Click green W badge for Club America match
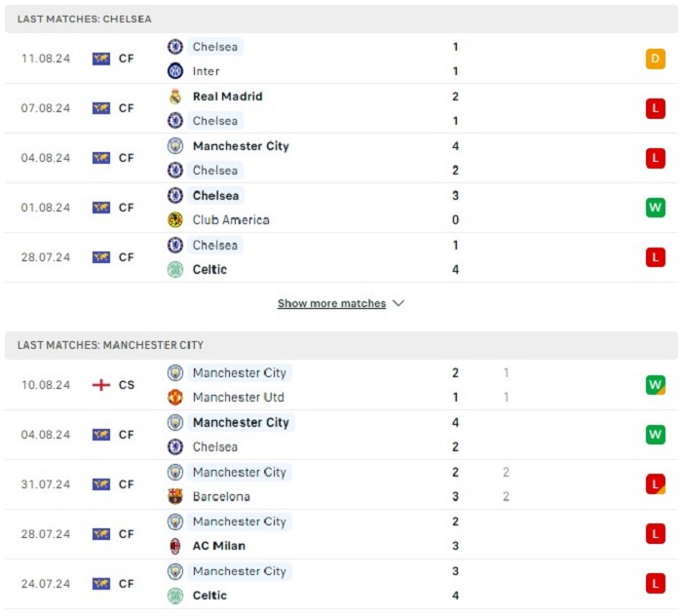Viewport: 682px width, 616px height. tap(655, 208)
